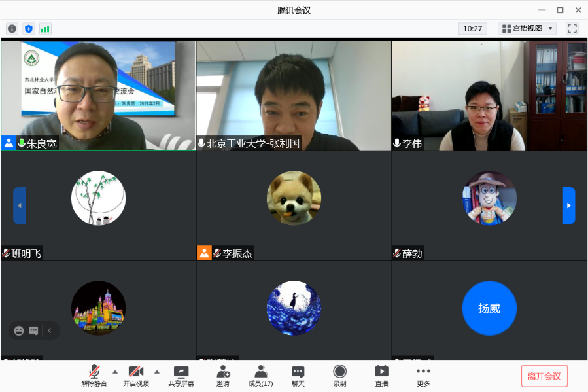Image resolution: width=588 pixels, height=392 pixels.
Task: Open the chat (聊天) panel
Action: click(298, 376)
